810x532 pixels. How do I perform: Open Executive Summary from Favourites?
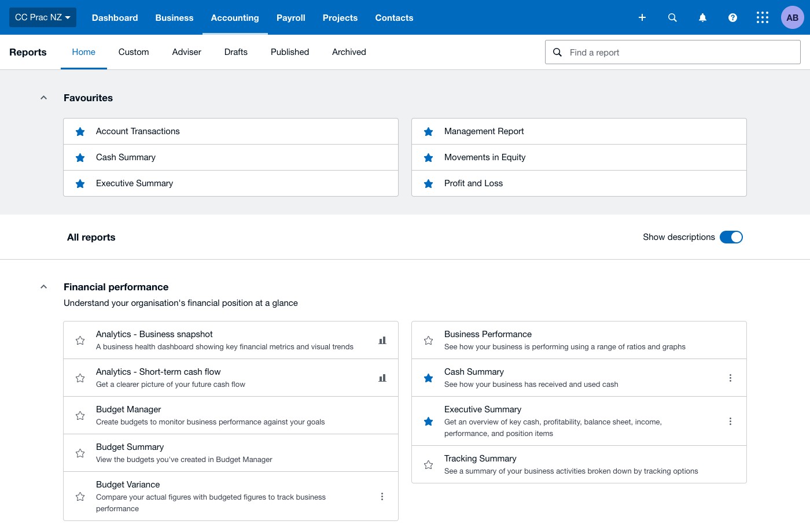coord(231,183)
